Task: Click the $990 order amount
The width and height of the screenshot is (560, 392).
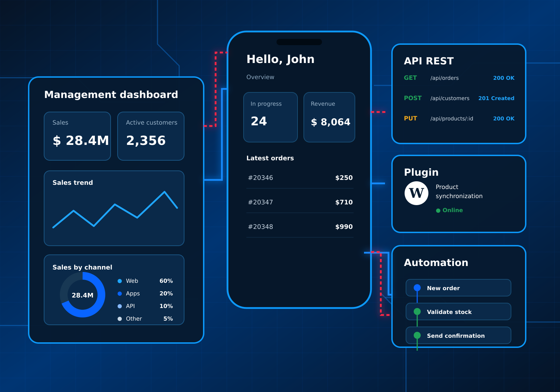Action: 344,227
